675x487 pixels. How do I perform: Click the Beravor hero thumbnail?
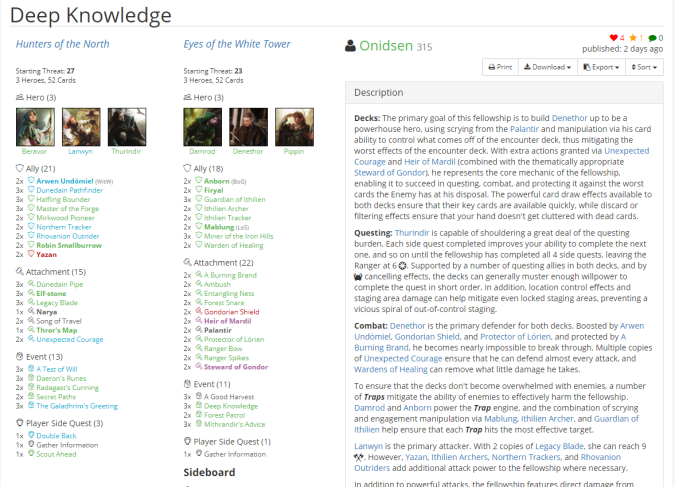35,127
